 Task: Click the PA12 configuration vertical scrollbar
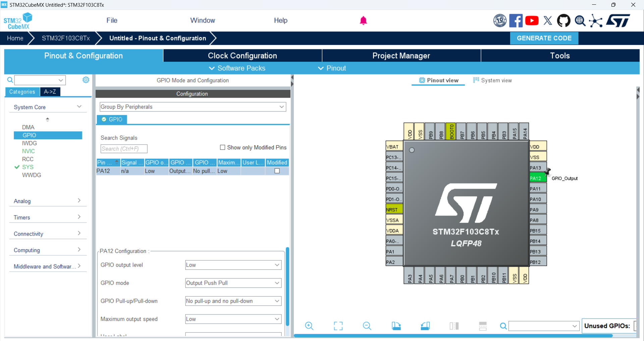(287, 286)
